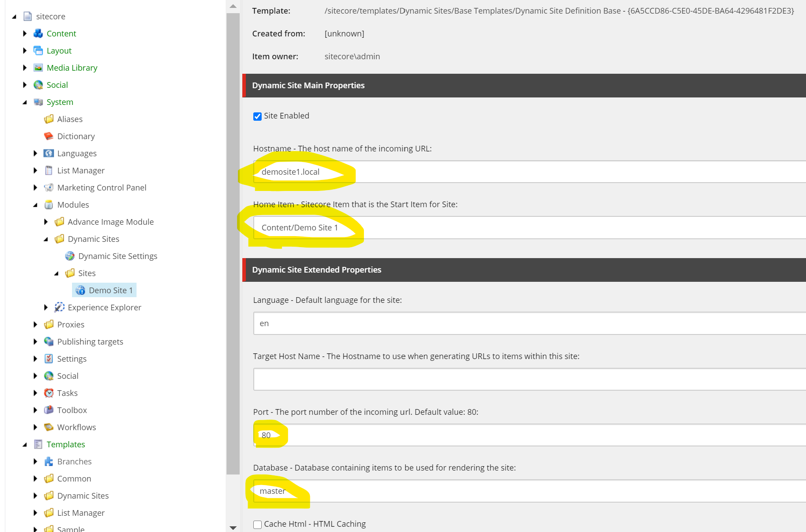Click the Publishing targets icon

click(x=49, y=341)
